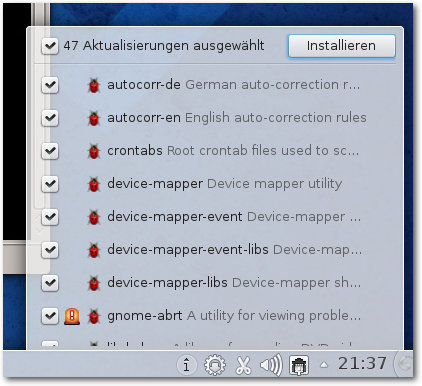The width and height of the screenshot is (422, 386).
Task: Select the device-mapper-event-libs package entry
Action: pos(235,250)
